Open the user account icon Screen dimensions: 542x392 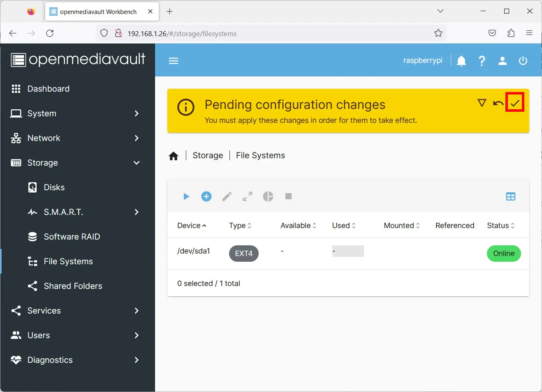502,61
